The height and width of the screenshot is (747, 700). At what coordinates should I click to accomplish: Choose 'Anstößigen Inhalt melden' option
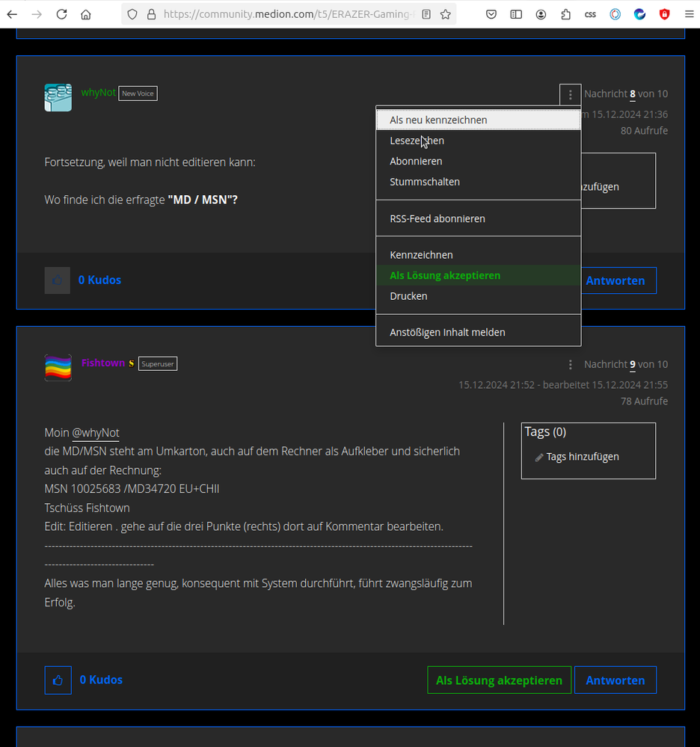tap(447, 332)
